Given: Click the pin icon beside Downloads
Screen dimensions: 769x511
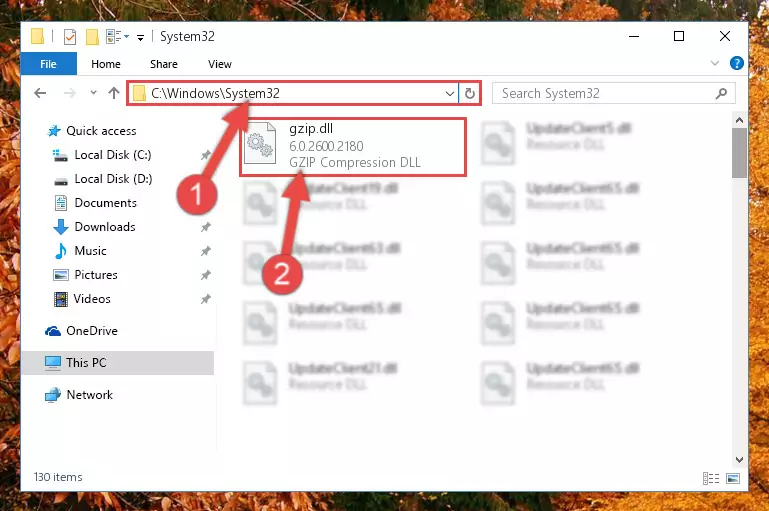Looking at the screenshot, I should coord(205,228).
